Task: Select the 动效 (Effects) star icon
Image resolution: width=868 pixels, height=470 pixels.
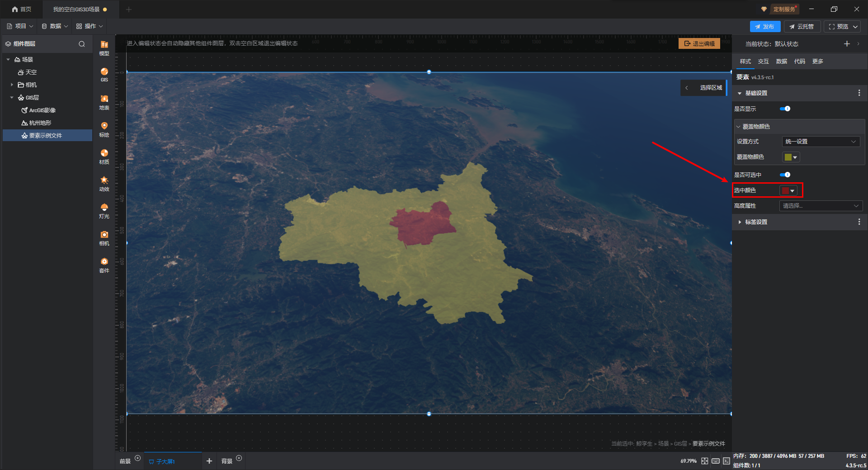Action: (104, 183)
